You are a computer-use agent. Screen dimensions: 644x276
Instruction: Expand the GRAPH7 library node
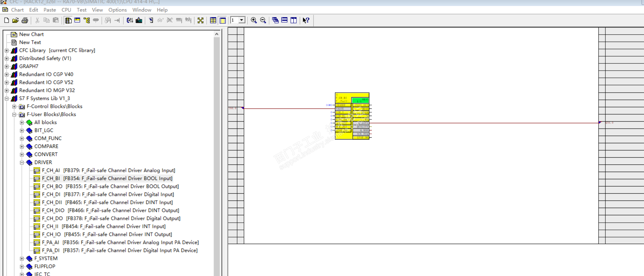(x=7, y=66)
